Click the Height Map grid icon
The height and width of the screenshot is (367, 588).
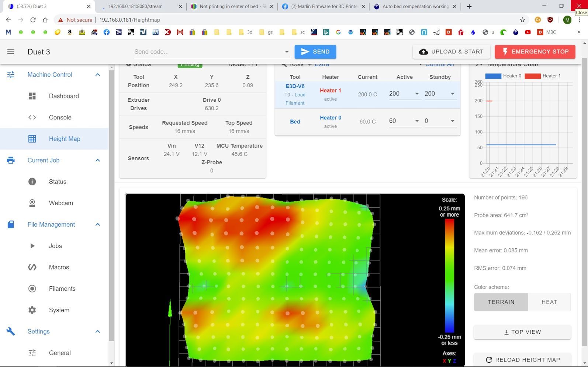(x=32, y=139)
